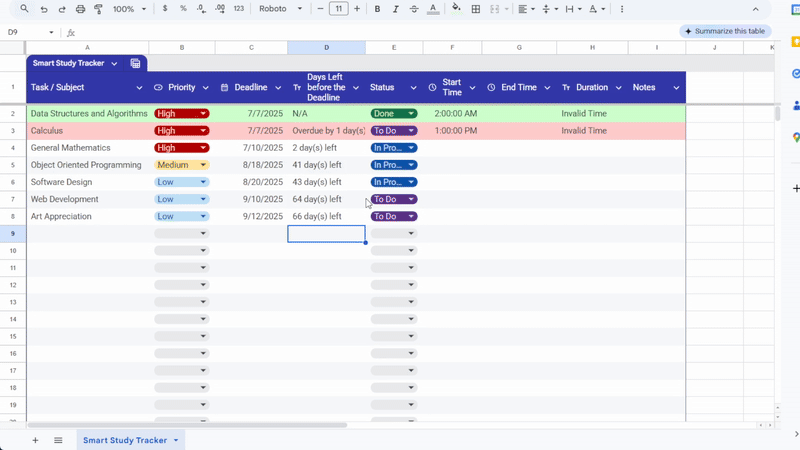Open the three-dot More toolbar options
This screenshot has width=800, height=450.
(621, 9)
